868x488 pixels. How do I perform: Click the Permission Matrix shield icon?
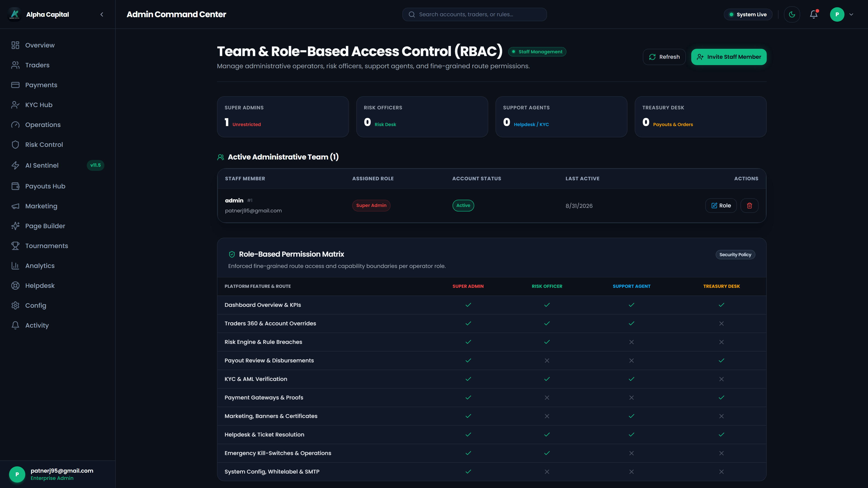pyautogui.click(x=232, y=254)
